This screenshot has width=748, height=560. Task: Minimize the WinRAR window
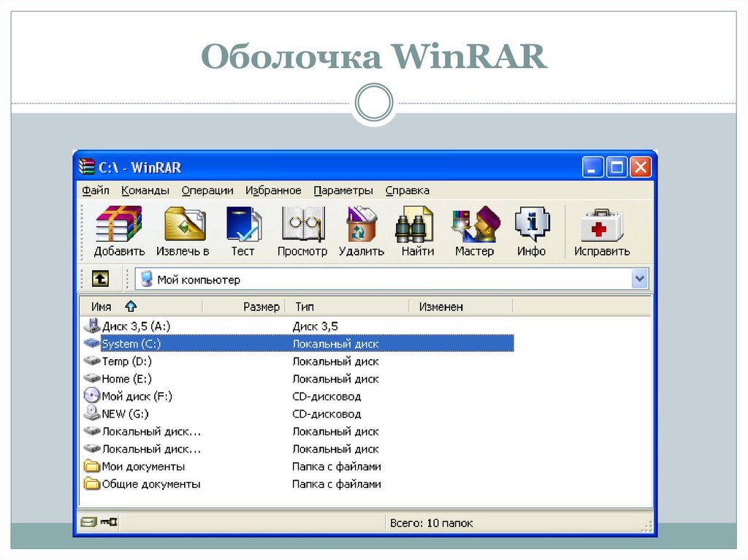[x=592, y=167]
